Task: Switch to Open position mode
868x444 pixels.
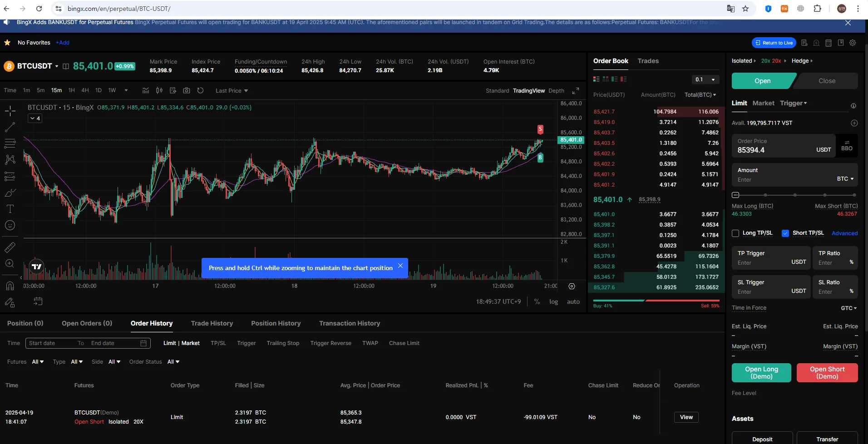Action: [763, 81]
